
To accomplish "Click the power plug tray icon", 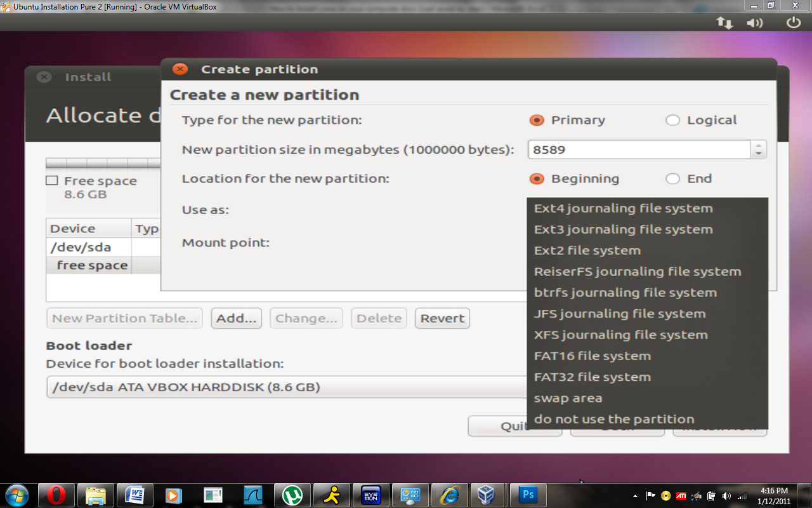I will point(712,496).
